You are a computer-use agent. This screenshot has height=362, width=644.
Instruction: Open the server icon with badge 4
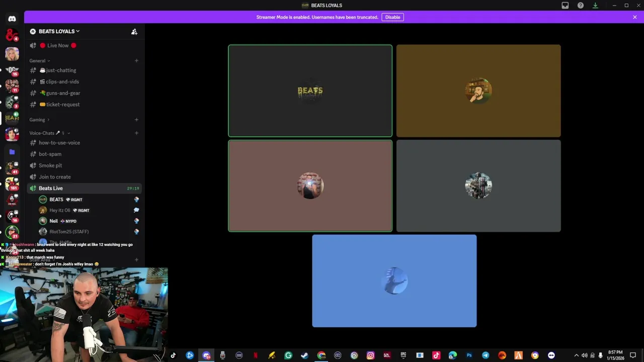[x=12, y=35]
